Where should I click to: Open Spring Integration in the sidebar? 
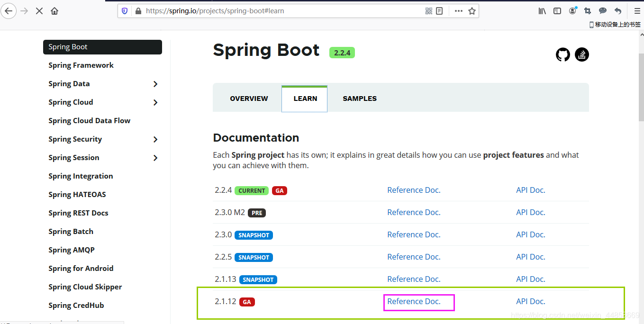coord(81,176)
